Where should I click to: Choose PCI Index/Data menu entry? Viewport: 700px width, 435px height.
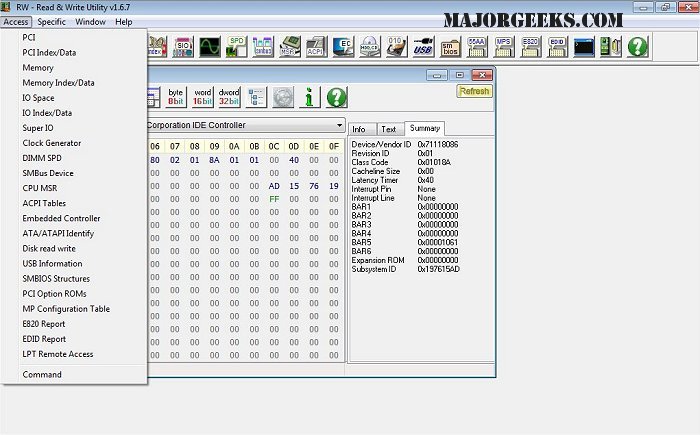tap(74, 53)
